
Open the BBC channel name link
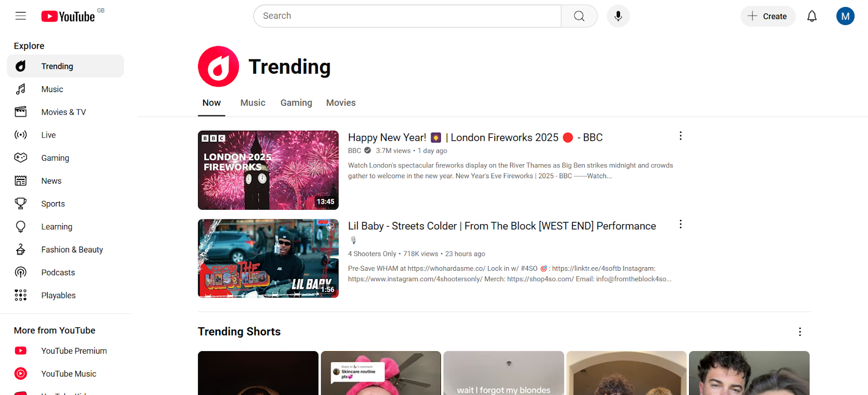click(x=354, y=151)
